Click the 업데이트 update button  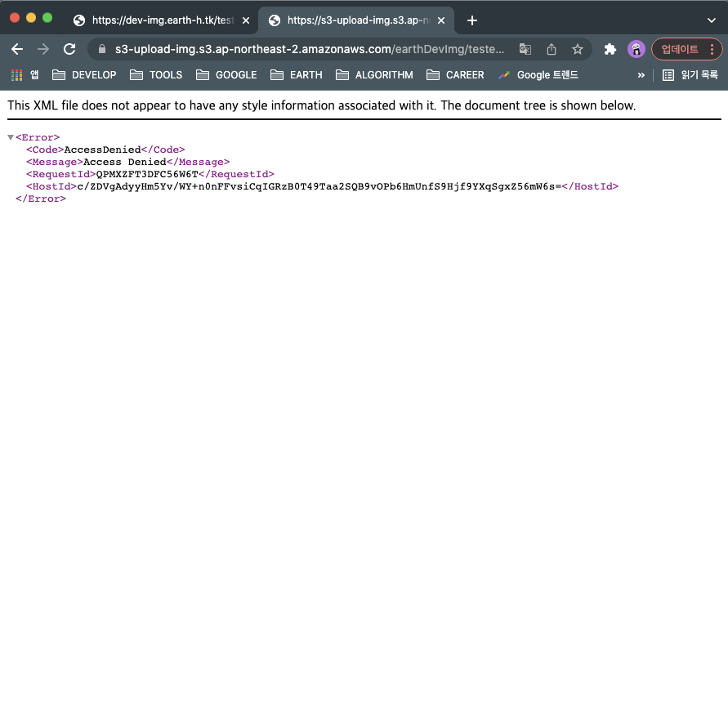[680, 49]
